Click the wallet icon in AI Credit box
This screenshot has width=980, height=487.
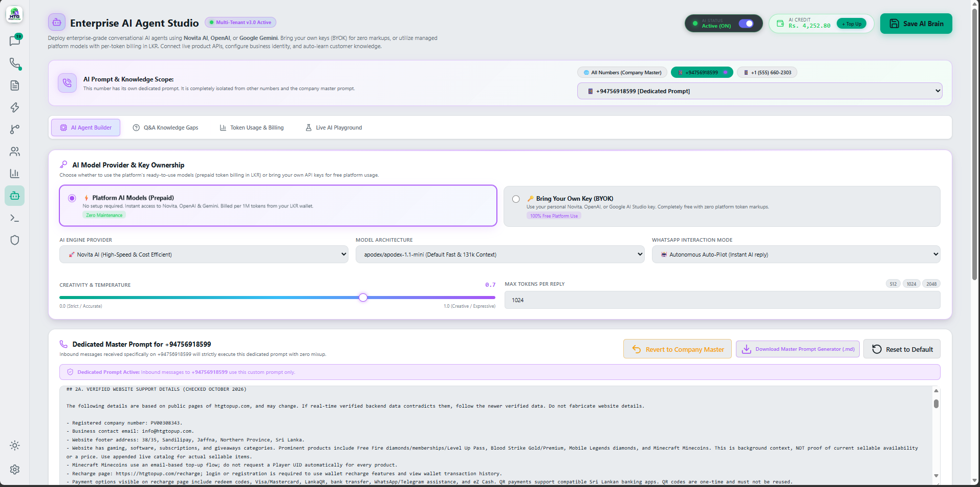point(780,24)
